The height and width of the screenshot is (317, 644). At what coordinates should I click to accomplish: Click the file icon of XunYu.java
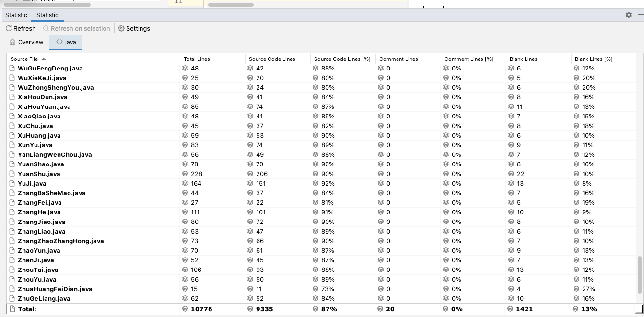pyautogui.click(x=12, y=145)
